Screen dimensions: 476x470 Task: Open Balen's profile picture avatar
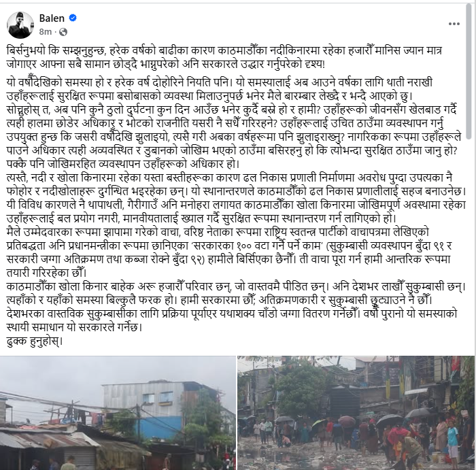[x=20, y=25]
